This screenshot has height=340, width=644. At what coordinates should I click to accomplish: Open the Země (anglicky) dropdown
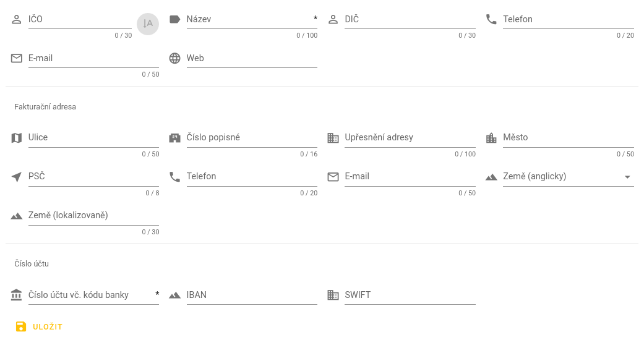pos(560,177)
